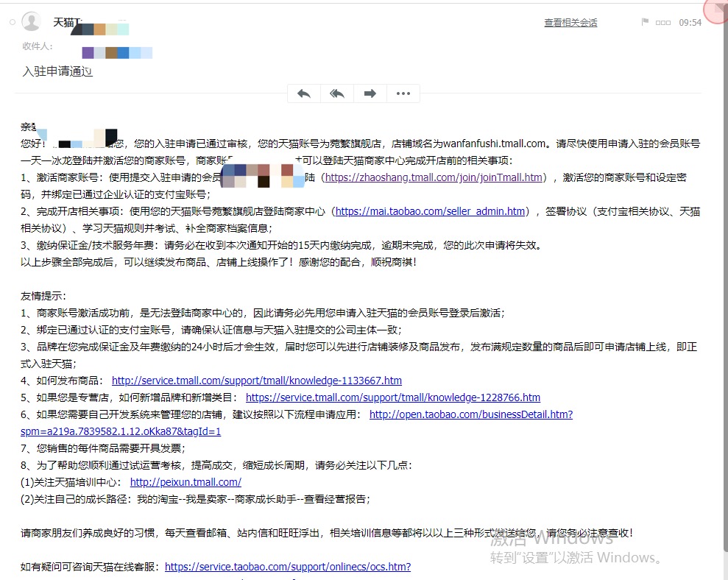Click the 友情提示 heading text
The height and width of the screenshot is (580, 728).
(43, 297)
